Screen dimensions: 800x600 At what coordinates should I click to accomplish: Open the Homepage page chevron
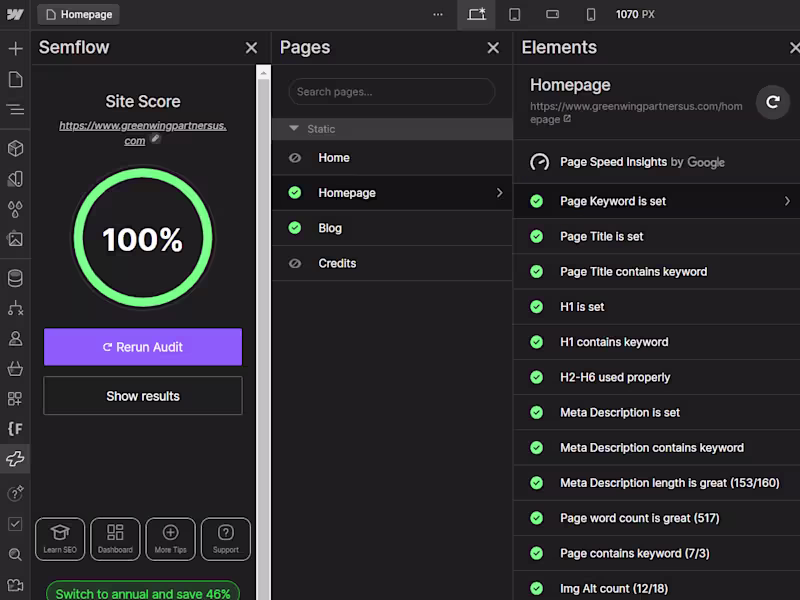pos(499,193)
